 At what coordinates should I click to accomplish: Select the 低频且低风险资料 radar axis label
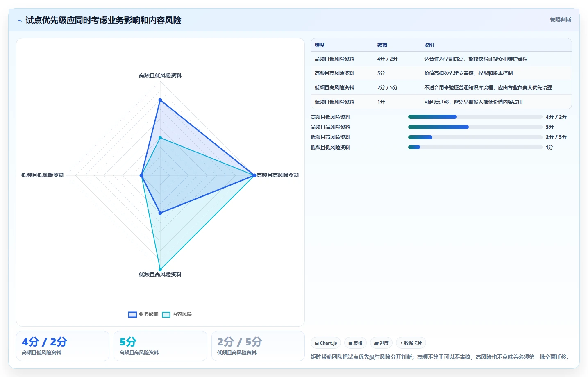pos(43,175)
